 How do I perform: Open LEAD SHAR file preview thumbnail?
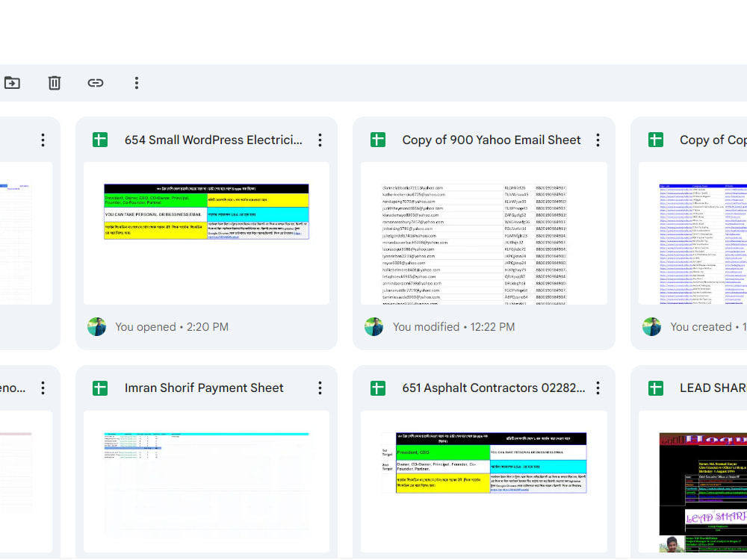(x=692, y=482)
